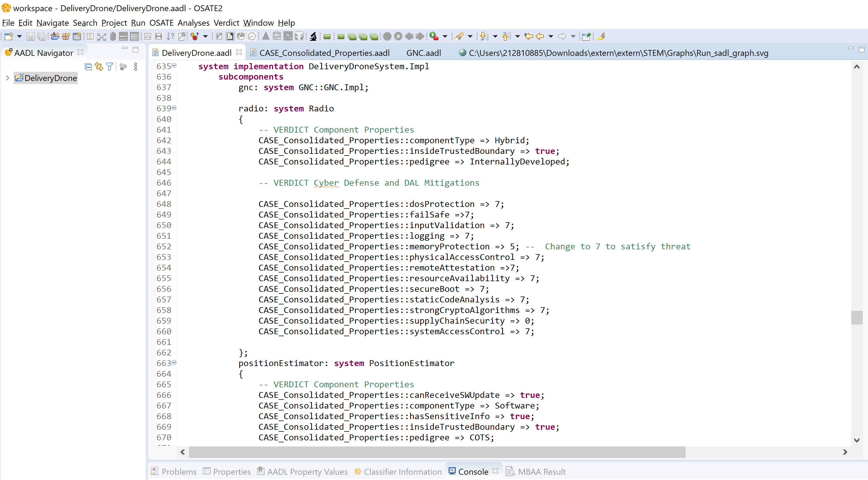Viewport: 868px width, 480px height.
Task: Click the new property set toolbar icon
Action: pos(77,36)
